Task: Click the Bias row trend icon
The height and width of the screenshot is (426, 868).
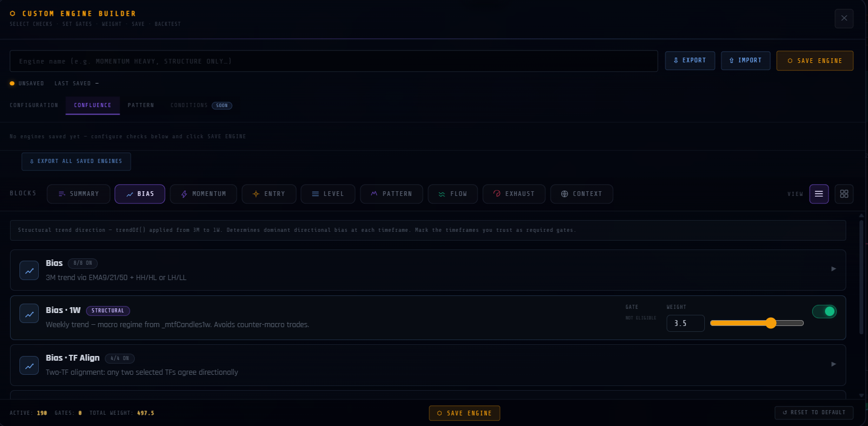Action: pos(29,270)
